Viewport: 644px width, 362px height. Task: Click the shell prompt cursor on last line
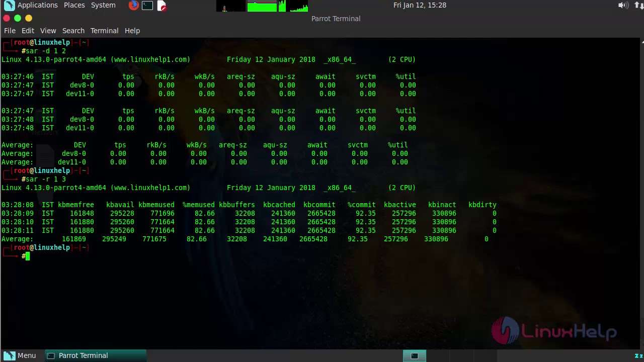28,256
